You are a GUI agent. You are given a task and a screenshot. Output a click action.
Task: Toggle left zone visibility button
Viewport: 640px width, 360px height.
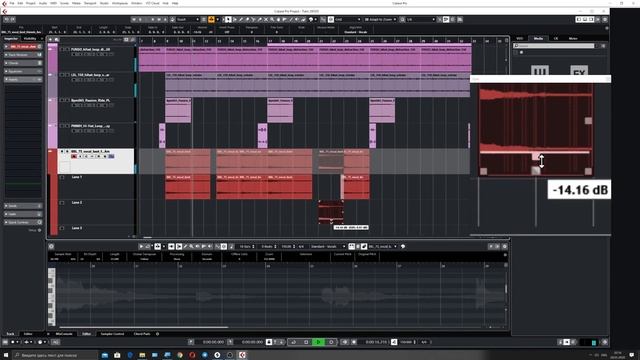[x=579, y=19]
